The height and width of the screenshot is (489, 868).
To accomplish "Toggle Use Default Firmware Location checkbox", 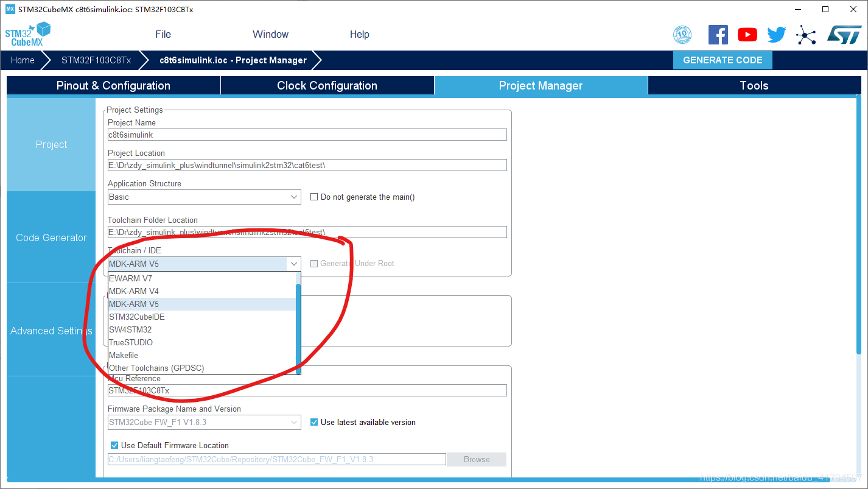I will tap(114, 445).
